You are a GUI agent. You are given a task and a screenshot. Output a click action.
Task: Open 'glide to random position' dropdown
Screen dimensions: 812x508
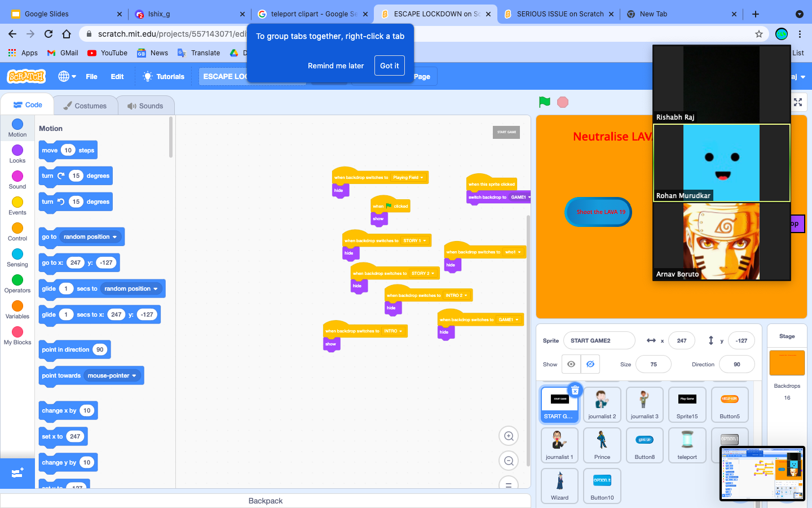coord(131,289)
